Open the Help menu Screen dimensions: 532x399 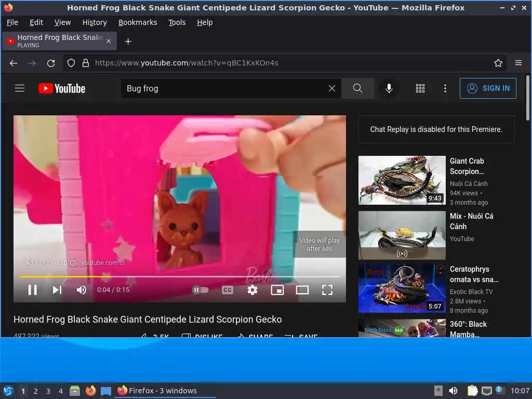point(205,22)
